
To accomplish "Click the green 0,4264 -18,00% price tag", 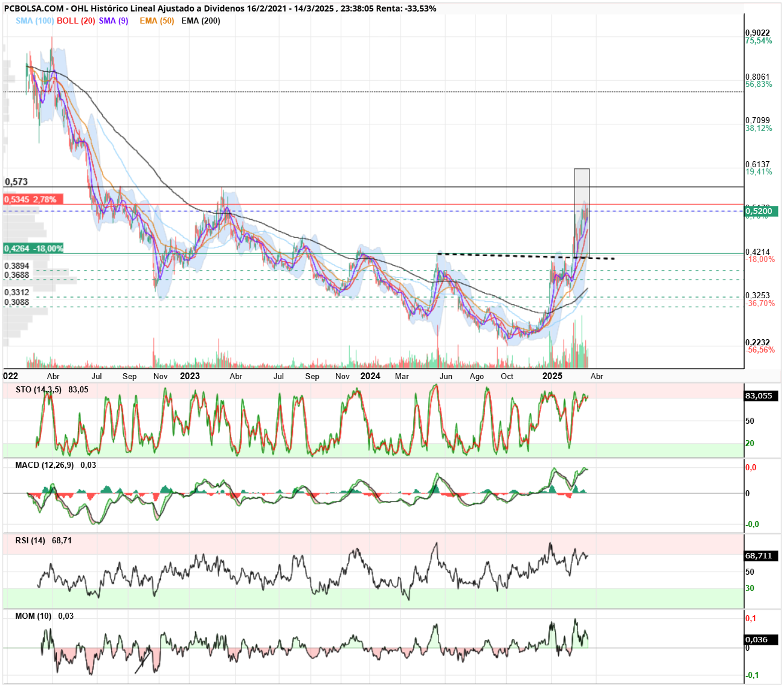I will (33, 249).
